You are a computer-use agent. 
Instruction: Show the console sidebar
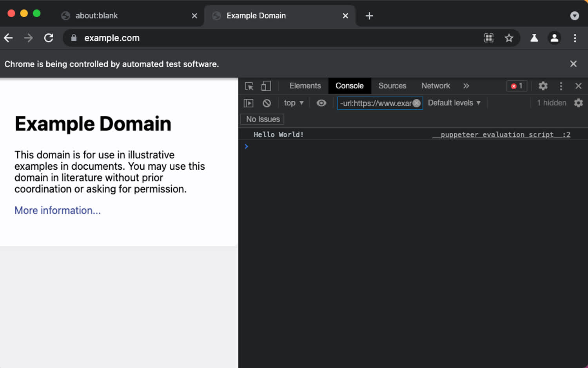tap(249, 103)
